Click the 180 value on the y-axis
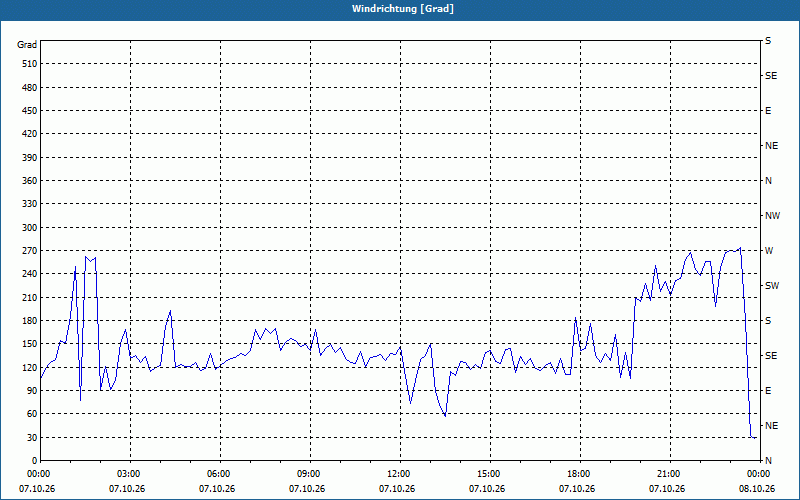This screenshot has width=800, height=500. (x=31, y=321)
